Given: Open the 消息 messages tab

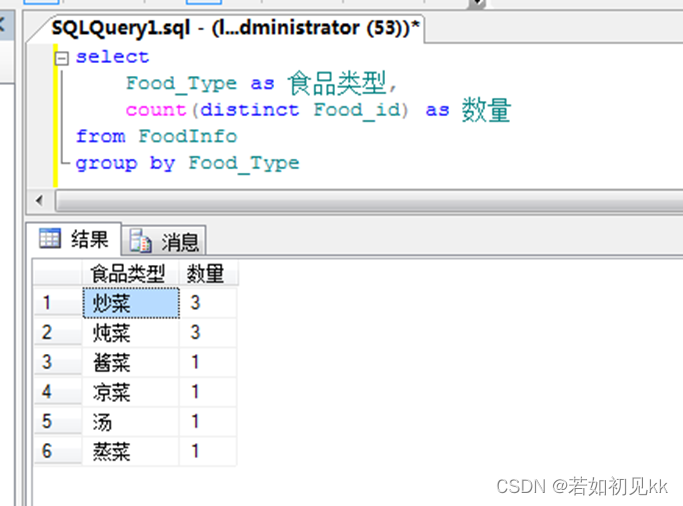Looking at the screenshot, I should coord(164,241).
